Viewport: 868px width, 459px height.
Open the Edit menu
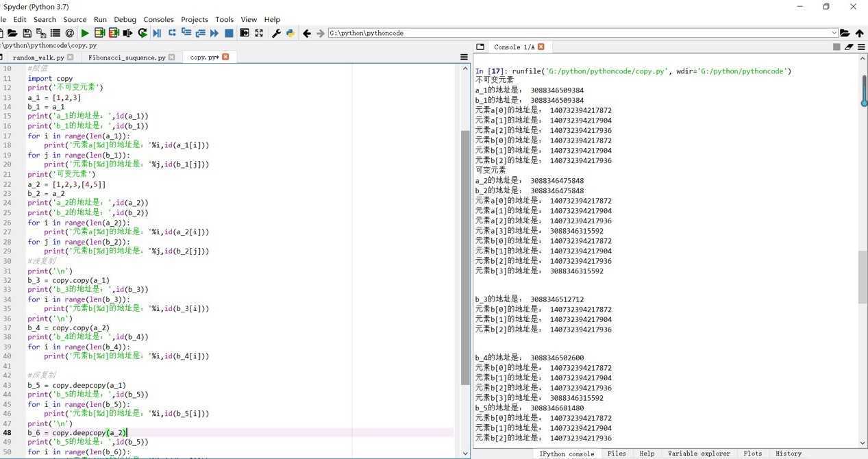pyautogui.click(x=20, y=19)
